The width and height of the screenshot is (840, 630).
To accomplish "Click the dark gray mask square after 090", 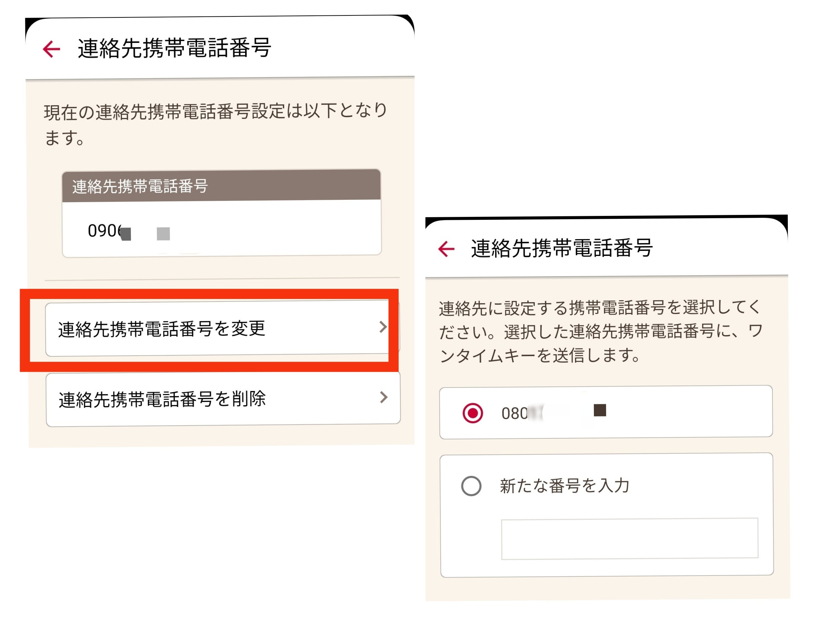I will point(126,234).
